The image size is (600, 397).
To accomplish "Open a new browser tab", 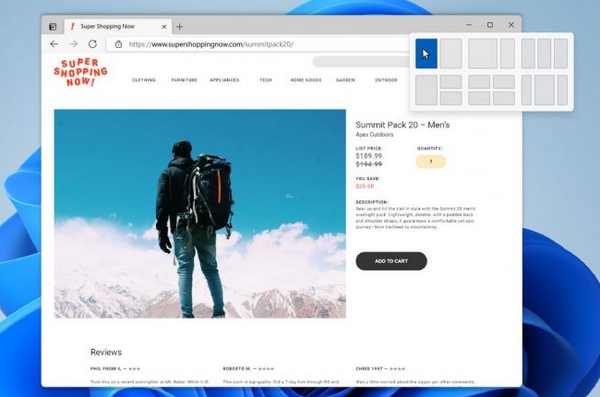I will point(179,27).
